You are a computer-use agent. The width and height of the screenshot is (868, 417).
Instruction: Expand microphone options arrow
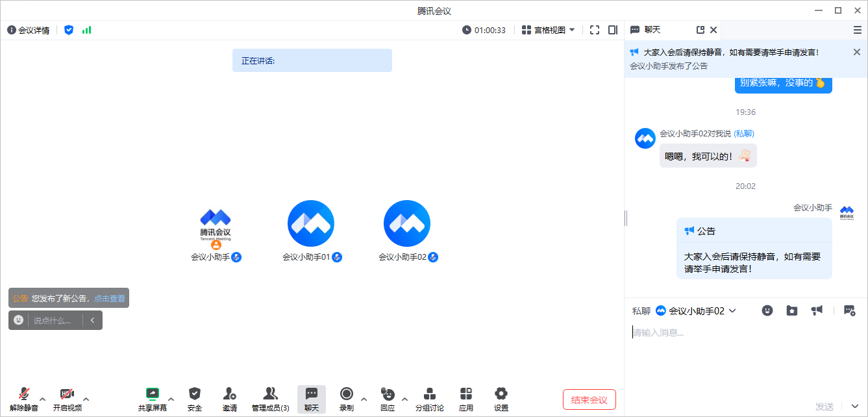click(43, 399)
